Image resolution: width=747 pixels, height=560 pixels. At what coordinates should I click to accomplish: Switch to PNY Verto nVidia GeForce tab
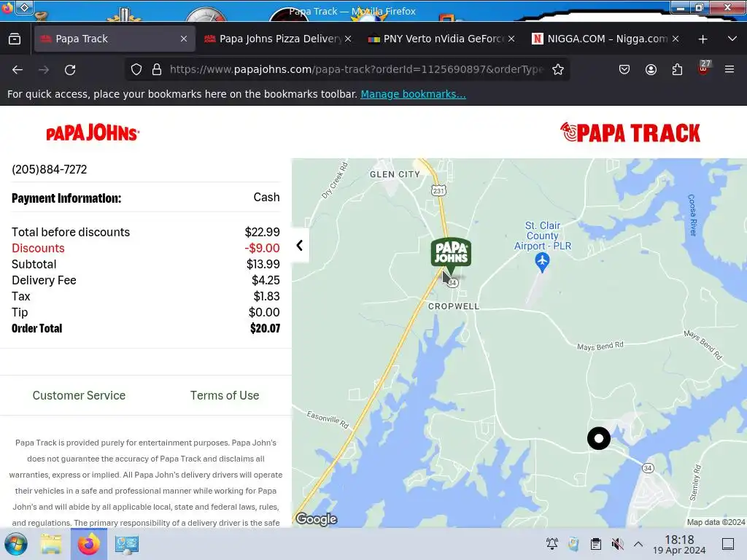click(x=442, y=39)
